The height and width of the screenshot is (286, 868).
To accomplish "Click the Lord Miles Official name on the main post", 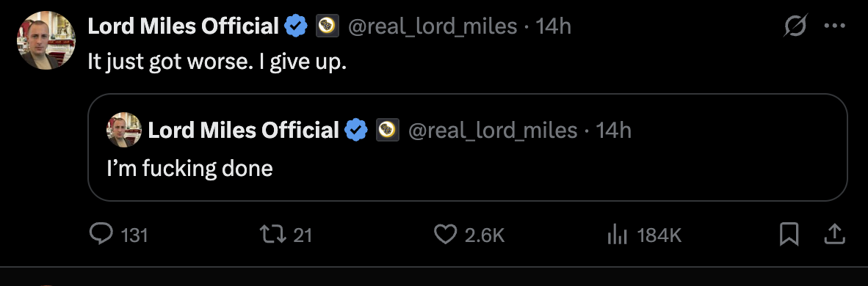I will [x=184, y=26].
